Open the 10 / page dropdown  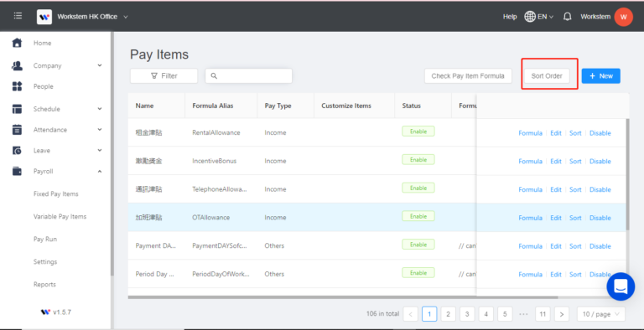click(x=601, y=314)
